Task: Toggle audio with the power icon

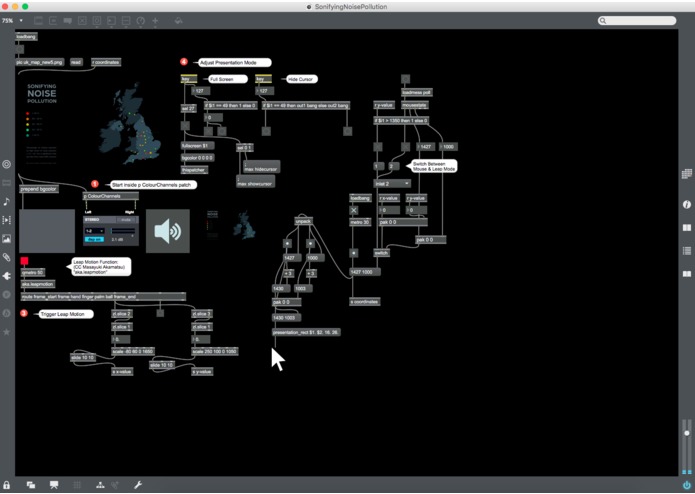Action: pos(687,485)
